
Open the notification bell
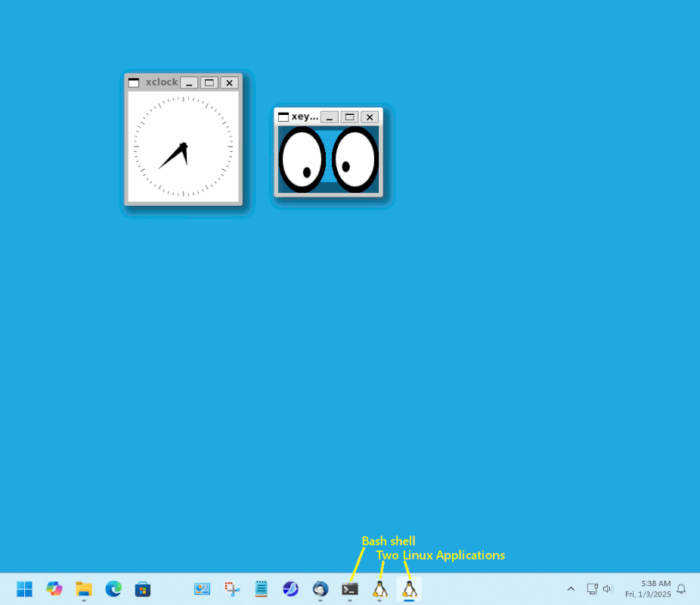681,589
